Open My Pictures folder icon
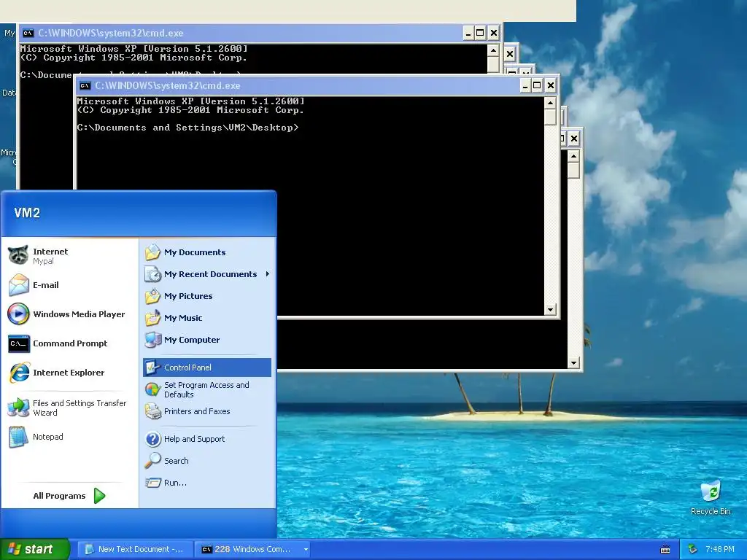The width and height of the screenshot is (747, 560). pyautogui.click(x=153, y=296)
